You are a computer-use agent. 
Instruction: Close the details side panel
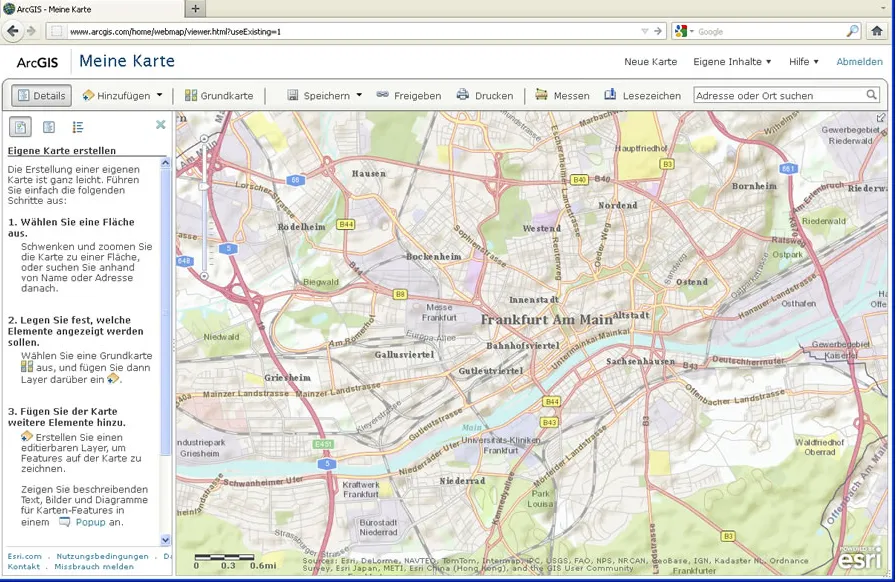[x=160, y=125]
